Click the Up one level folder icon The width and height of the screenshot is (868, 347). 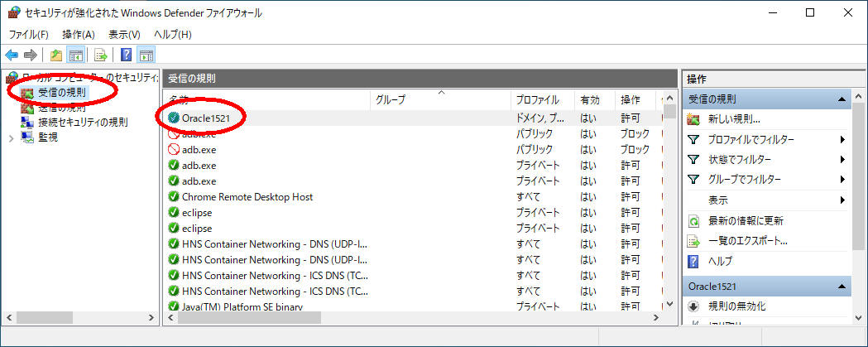coord(55,55)
